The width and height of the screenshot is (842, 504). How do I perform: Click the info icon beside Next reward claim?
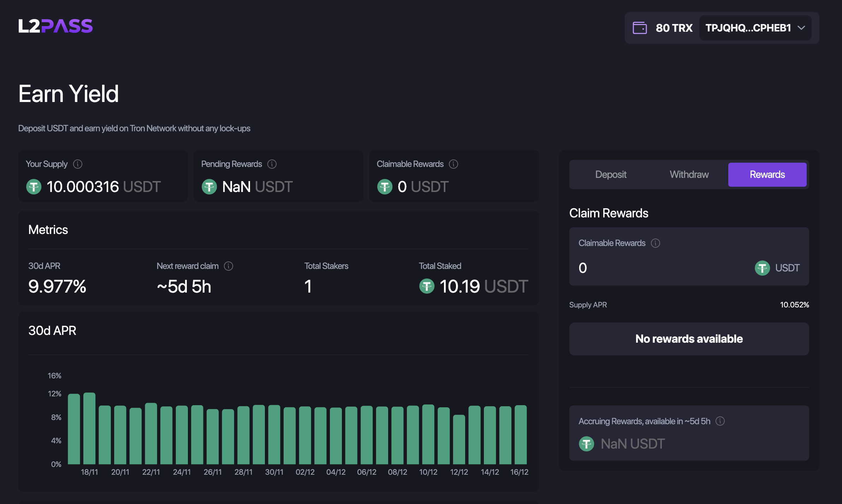click(x=228, y=266)
